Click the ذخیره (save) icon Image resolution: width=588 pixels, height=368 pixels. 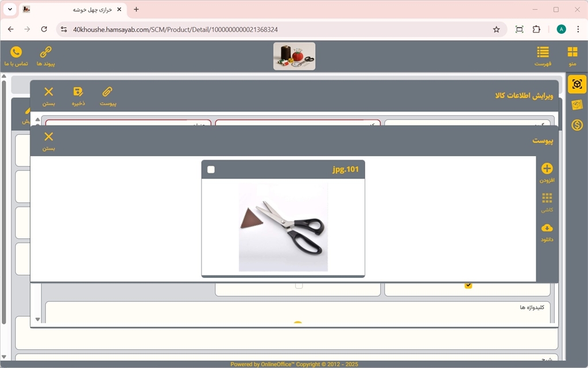(x=78, y=92)
